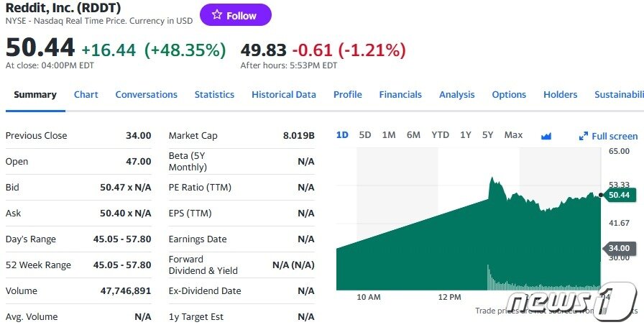Click the star icon in Follow button
Screen dimensions: 644x330
click(216, 15)
